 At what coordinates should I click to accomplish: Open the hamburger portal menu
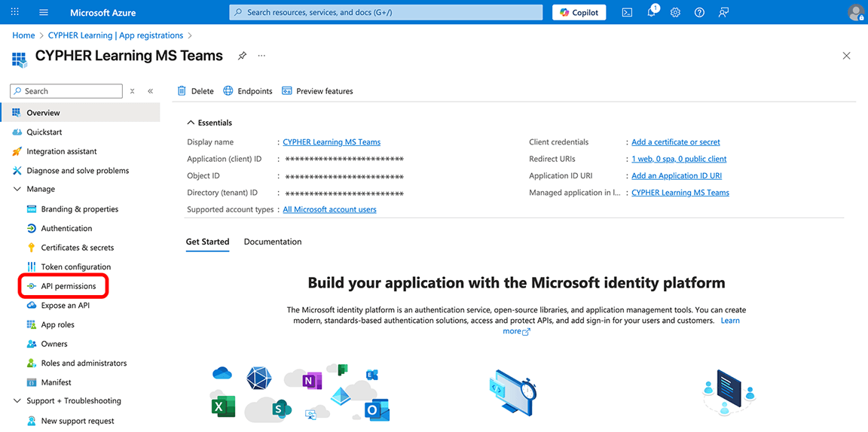(x=44, y=12)
